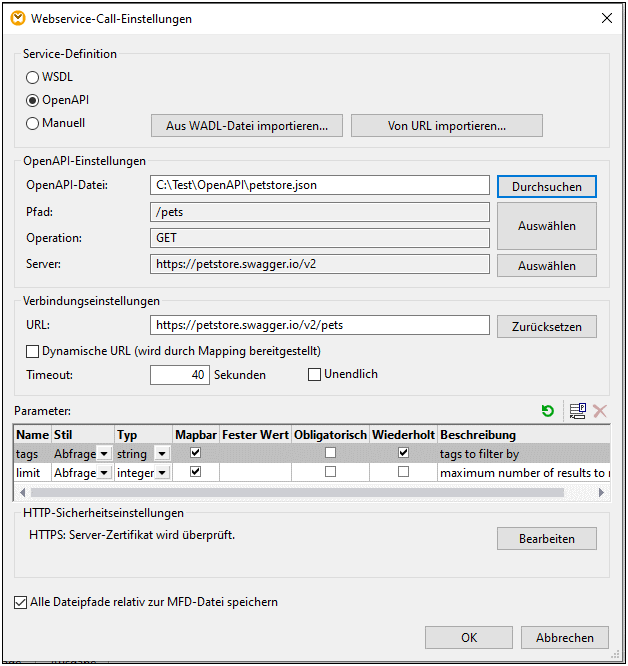The image size is (628, 666).
Task: Toggle Wiederholt checkbox in limit row
Action: [403, 471]
